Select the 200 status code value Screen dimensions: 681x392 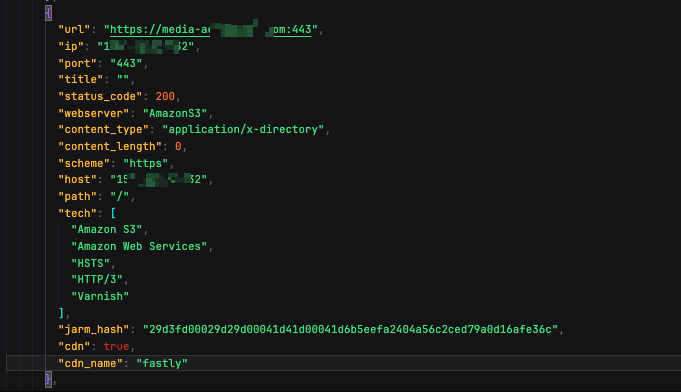click(x=165, y=96)
